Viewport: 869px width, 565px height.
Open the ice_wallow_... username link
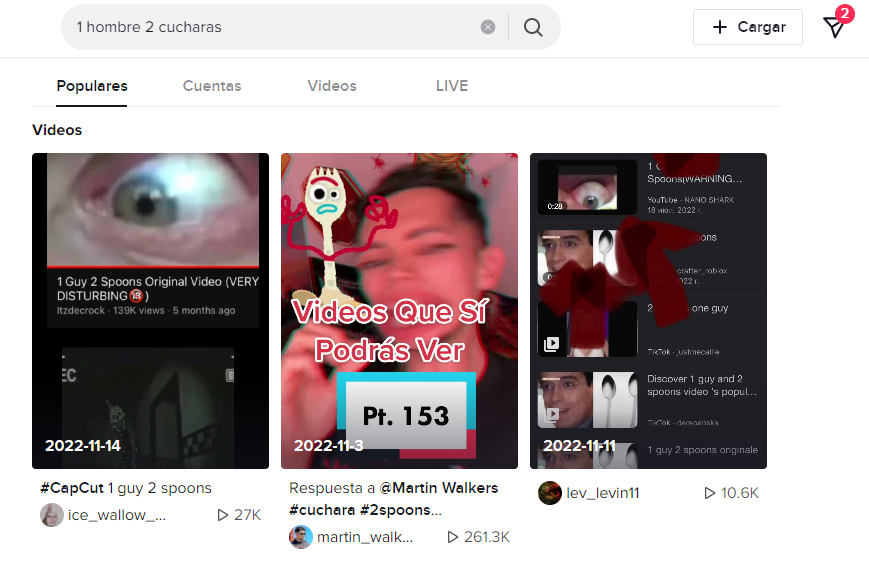pyautogui.click(x=117, y=515)
